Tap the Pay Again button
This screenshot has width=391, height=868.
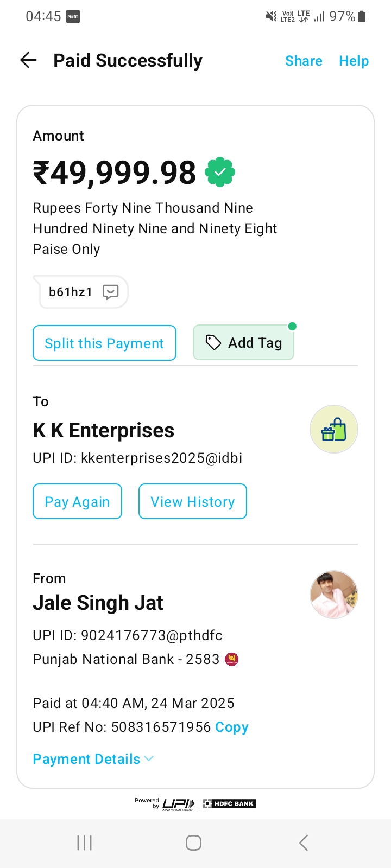click(77, 501)
